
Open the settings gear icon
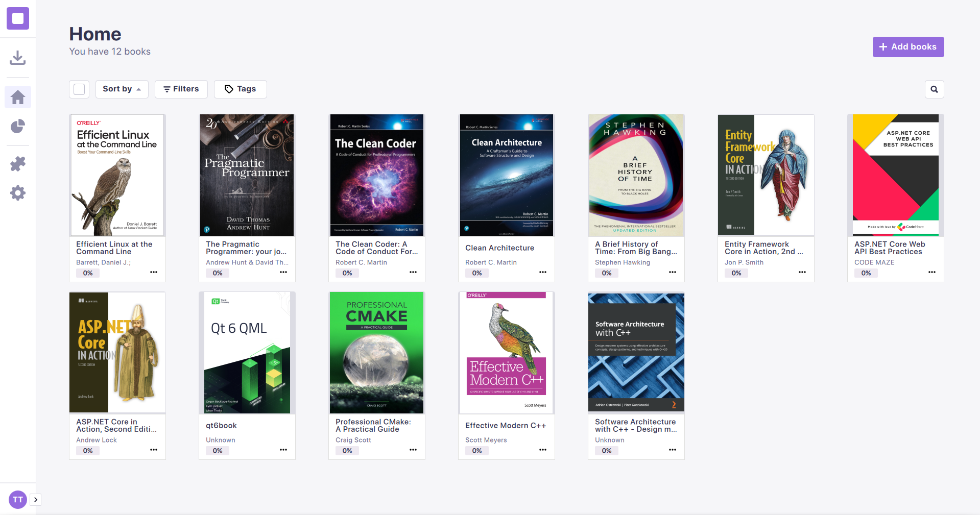[x=18, y=193]
